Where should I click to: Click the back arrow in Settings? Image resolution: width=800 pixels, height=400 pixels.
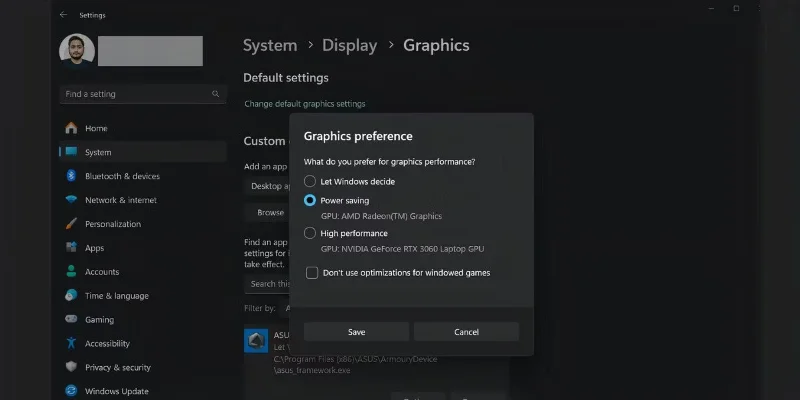[x=63, y=15]
